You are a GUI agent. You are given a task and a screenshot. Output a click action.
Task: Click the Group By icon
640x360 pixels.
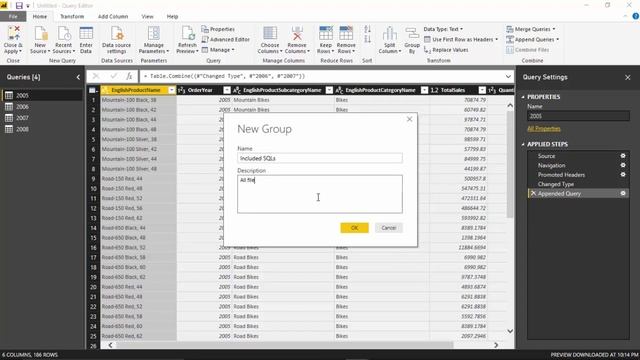click(412, 33)
